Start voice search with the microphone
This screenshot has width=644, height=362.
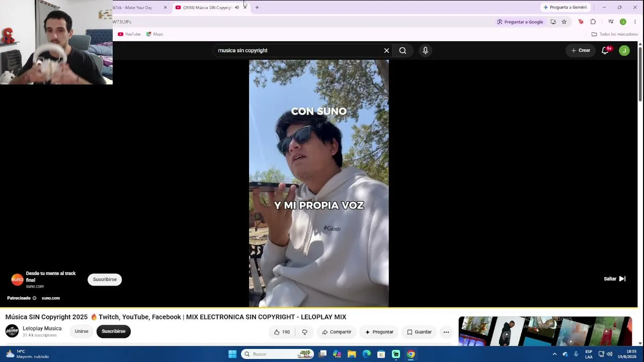425,50
